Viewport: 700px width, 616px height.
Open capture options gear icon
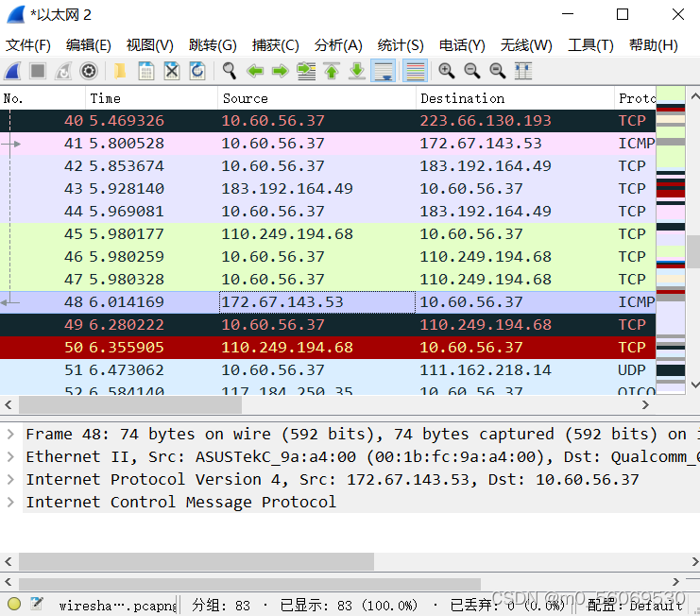(x=89, y=71)
